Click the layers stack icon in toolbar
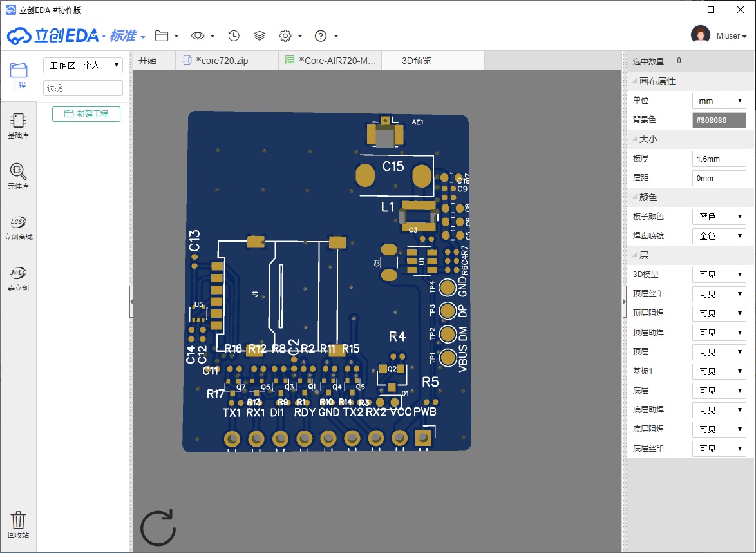Viewport: 756px width, 553px height. tap(260, 36)
